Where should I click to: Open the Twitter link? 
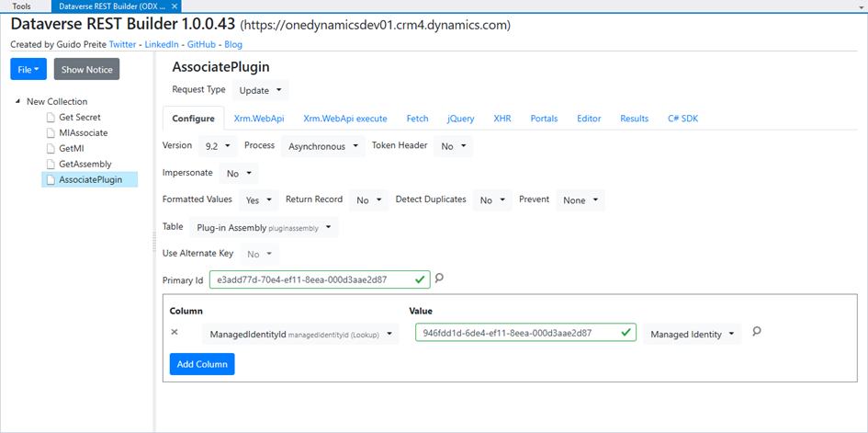[123, 44]
